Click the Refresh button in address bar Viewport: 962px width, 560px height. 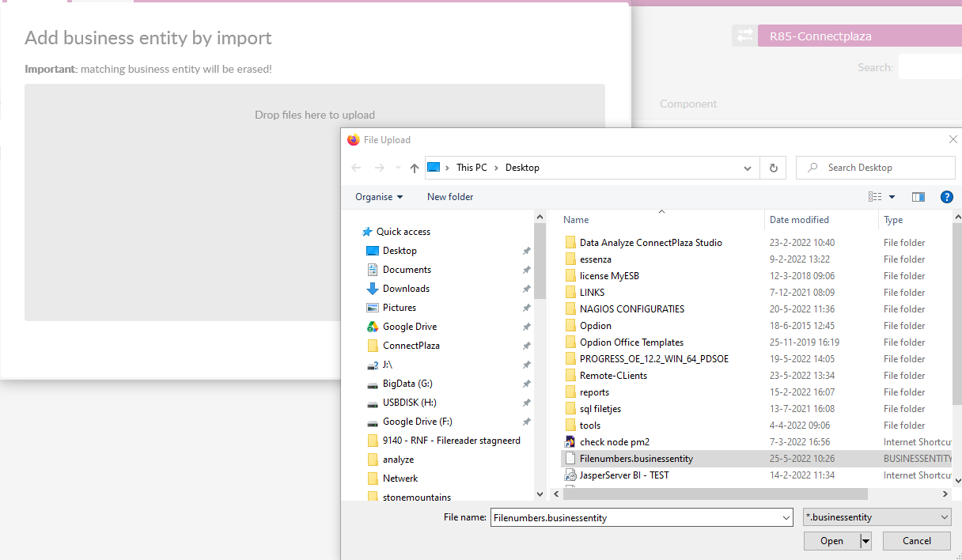pos(773,168)
